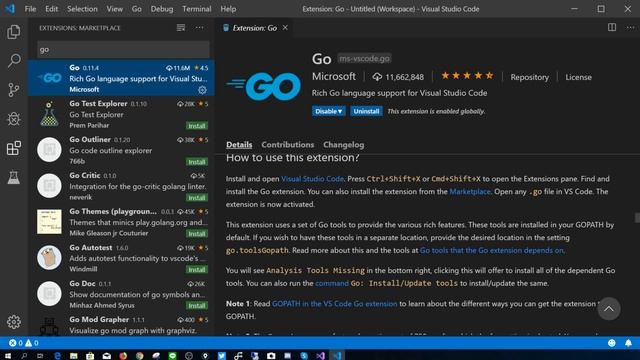Open GOPATH in the VS Code Go extension link
This screenshot has width=640, height=360.
click(334, 304)
